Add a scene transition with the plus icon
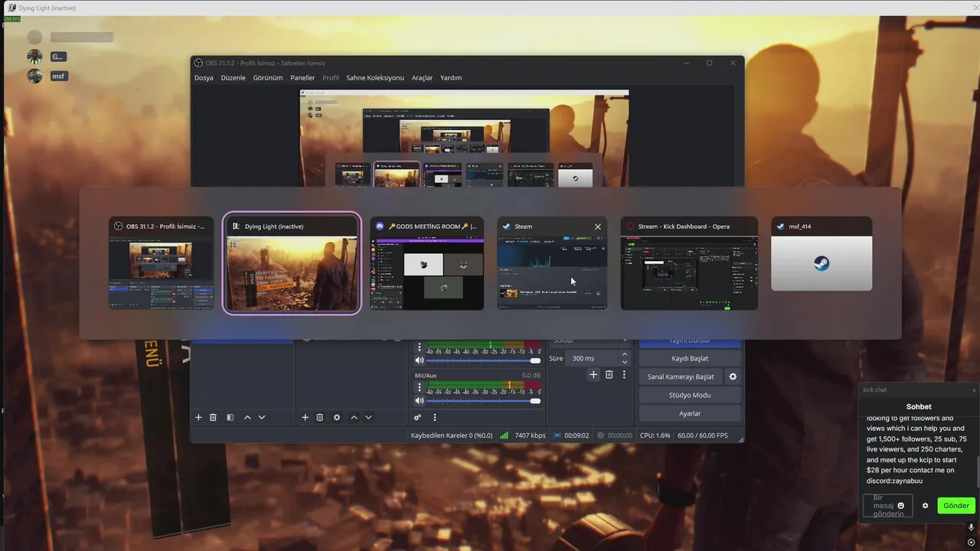 coord(593,374)
